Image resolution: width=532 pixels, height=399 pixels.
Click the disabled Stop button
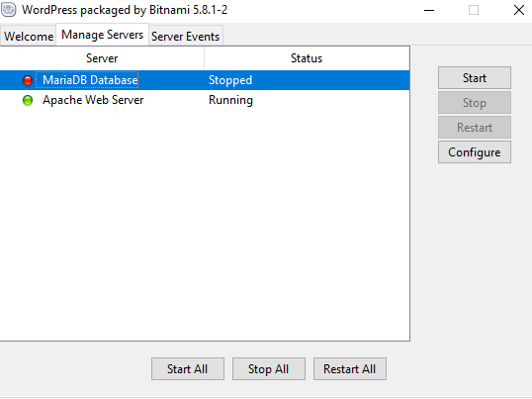coord(475,103)
